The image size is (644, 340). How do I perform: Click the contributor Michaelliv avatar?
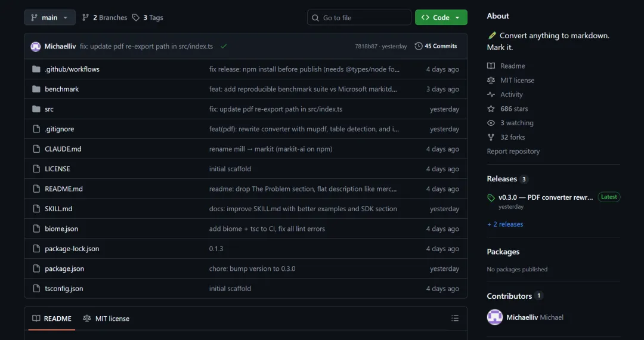(495, 317)
